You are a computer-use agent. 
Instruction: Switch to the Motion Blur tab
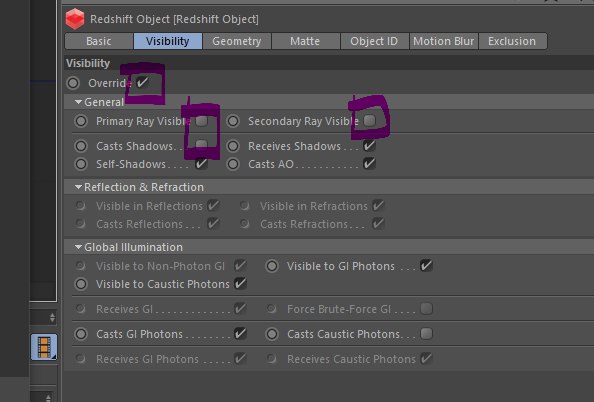coord(444,41)
